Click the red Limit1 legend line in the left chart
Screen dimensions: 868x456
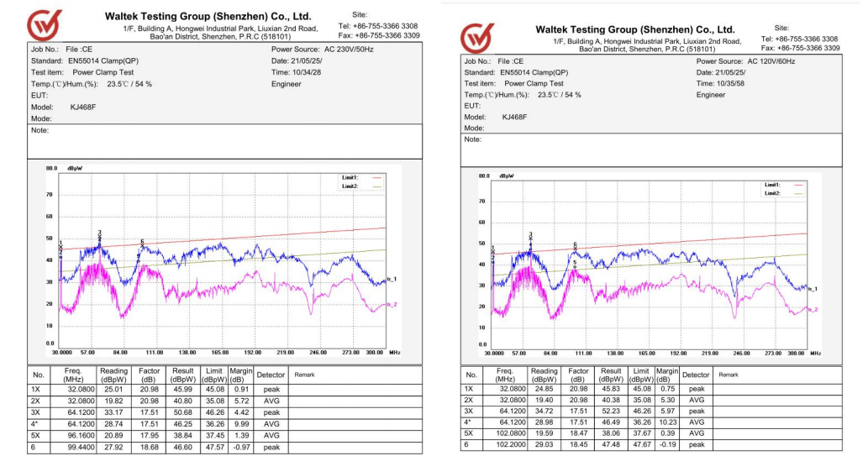[377, 178]
